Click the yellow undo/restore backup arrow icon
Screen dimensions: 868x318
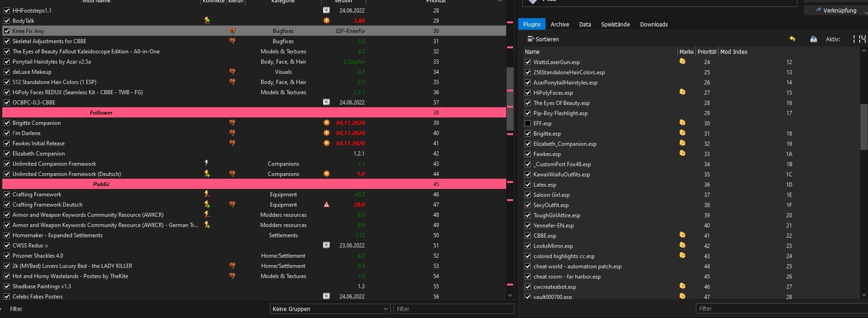click(x=792, y=39)
